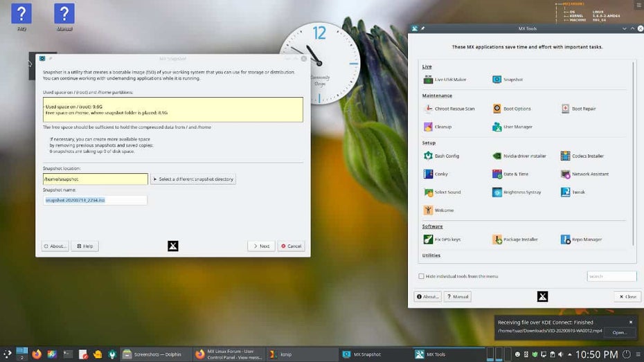The height and width of the screenshot is (362, 644).
Task: Open the application launcher menu
Action: pyautogui.click(x=8, y=354)
